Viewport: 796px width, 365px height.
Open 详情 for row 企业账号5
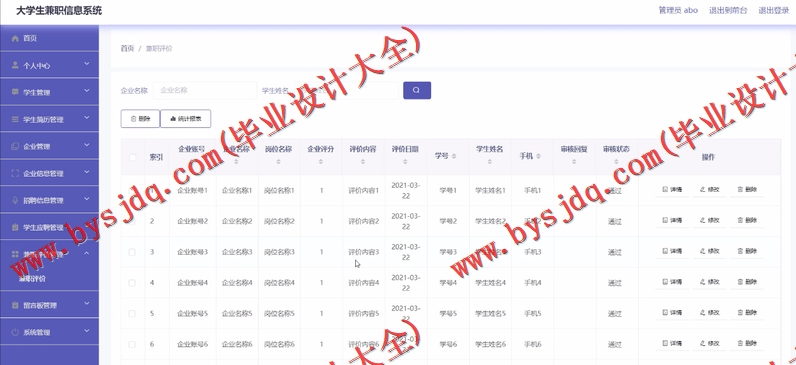coord(672,312)
